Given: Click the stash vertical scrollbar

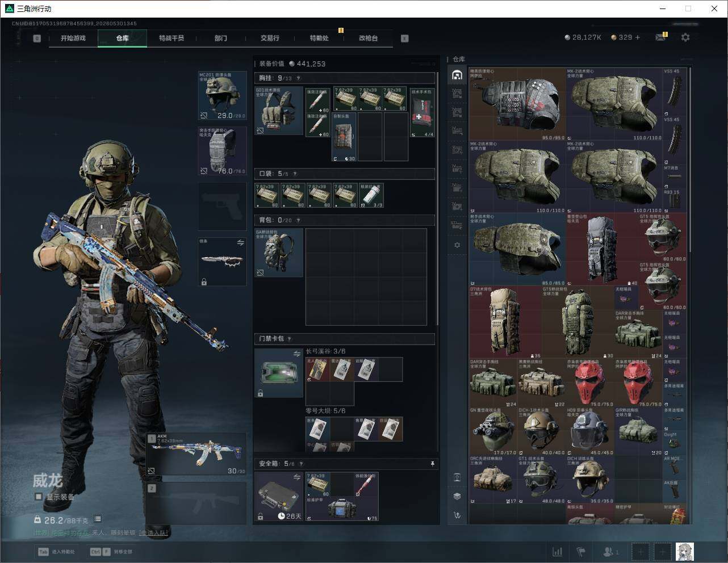Looking at the screenshot, I should (690, 159).
